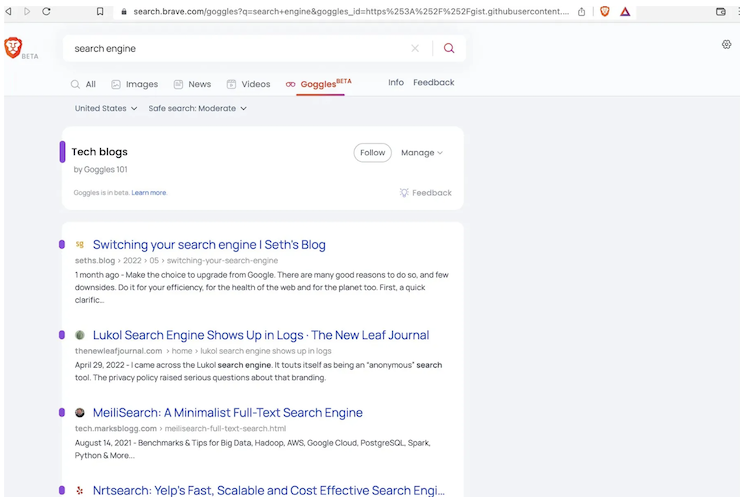Go forward with the browser forward arrow
The height and width of the screenshot is (497, 740).
tap(27, 11)
